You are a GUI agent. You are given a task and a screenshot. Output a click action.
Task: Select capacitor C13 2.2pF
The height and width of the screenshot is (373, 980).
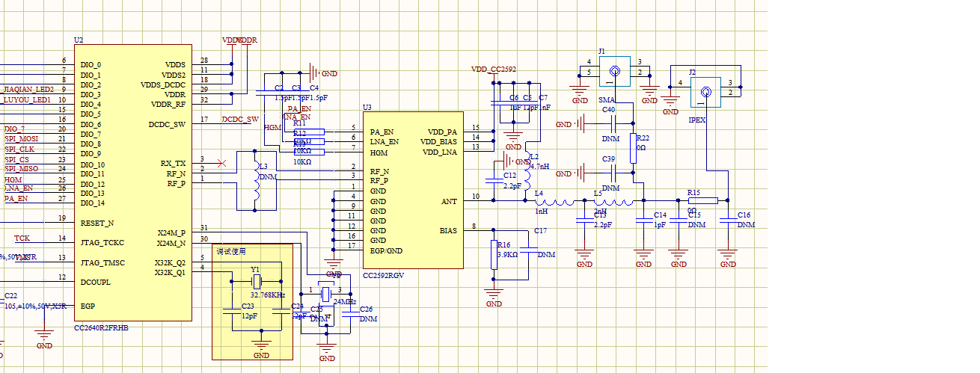[x=584, y=220]
